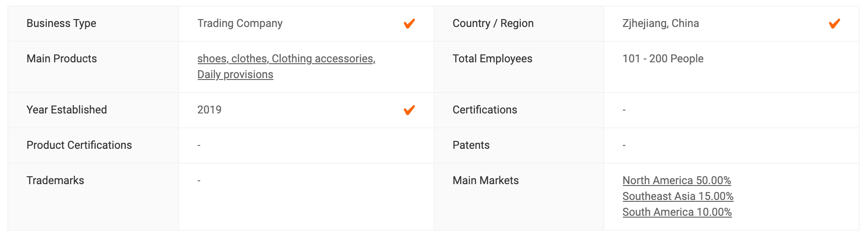Click the Trademarks label

[55, 180]
